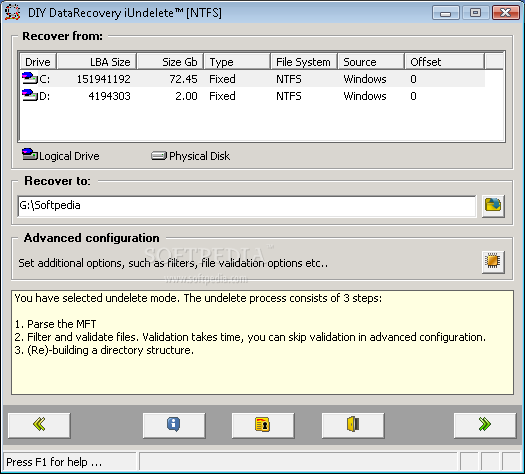Sort by the Offset column header

point(445,62)
